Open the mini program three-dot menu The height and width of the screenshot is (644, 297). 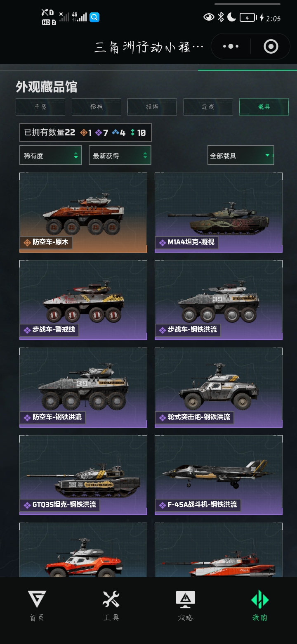point(231,47)
